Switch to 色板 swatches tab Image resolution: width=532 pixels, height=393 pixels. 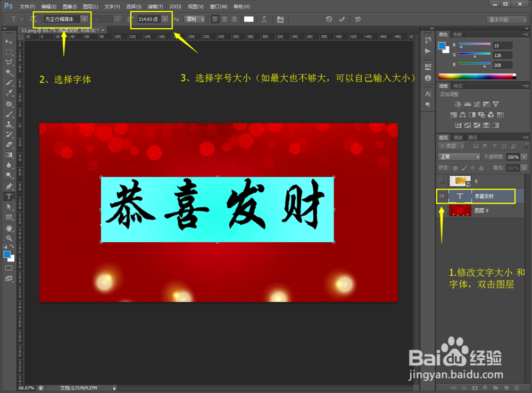(x=458, y=34)
